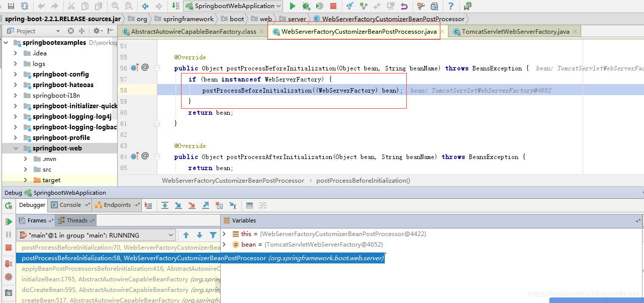Viewport: 644px width, 303px height.
Task: Toggle Mute Breakpoints in debug sidebar
Action: [x=9, y=277]
